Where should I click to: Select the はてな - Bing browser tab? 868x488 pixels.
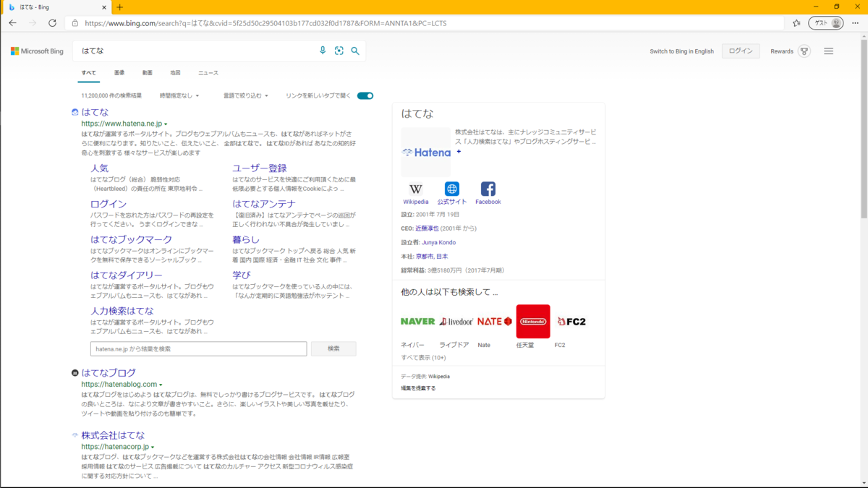pyautogui.click(x=56, y=7)
